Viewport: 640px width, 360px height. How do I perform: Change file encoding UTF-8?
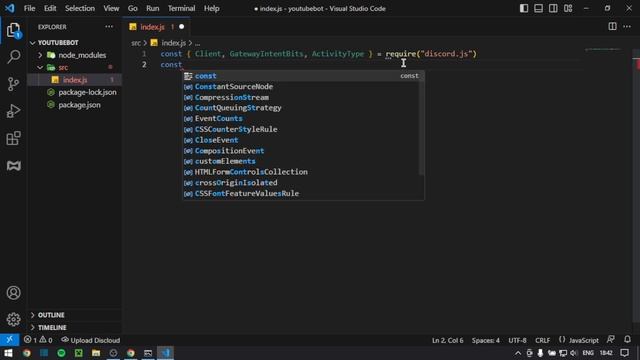pyautogui.click(x=517, y=340)
